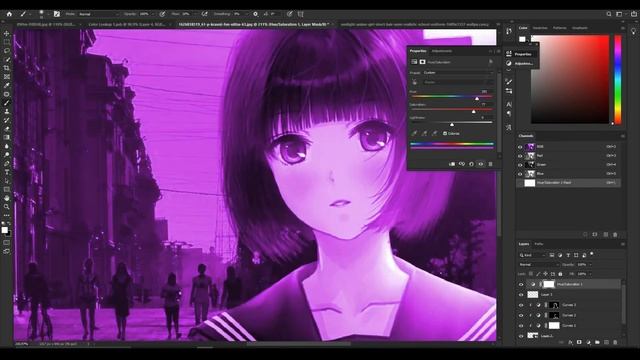Select the Zoom tool
This screenshot has height=360, width=640.
(x=7, y=207)
